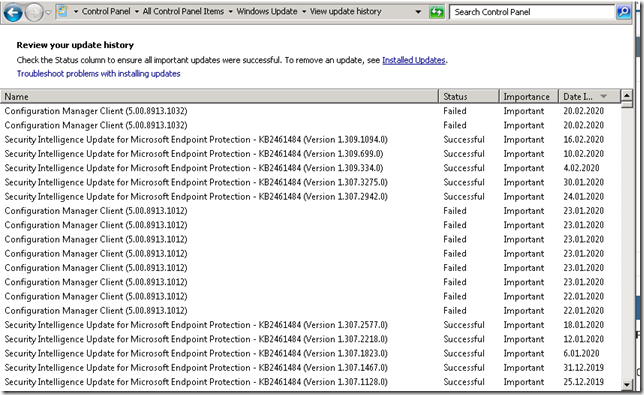Sort by the Name column header
The height and width of the screenshot is (395, 644).
(x=219, y=96)
